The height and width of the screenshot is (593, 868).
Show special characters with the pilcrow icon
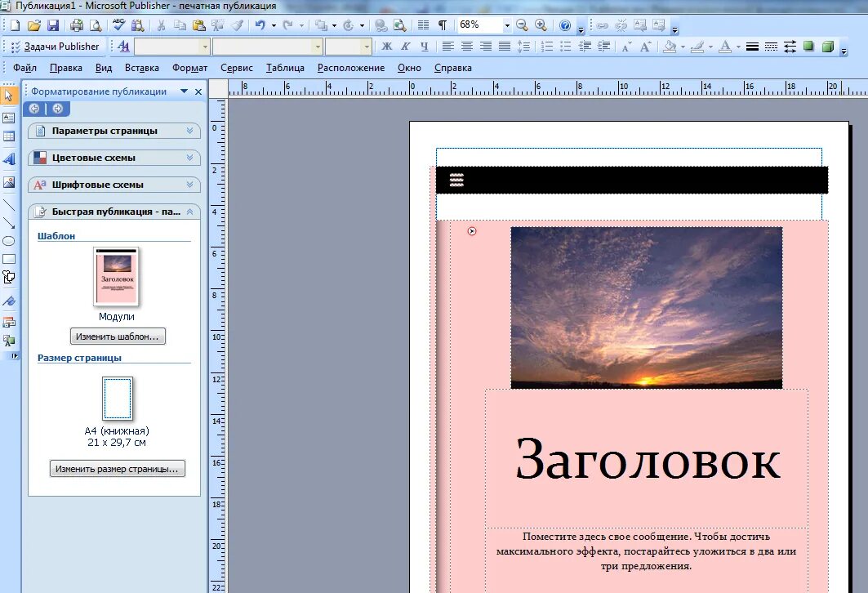click(443, 25)
